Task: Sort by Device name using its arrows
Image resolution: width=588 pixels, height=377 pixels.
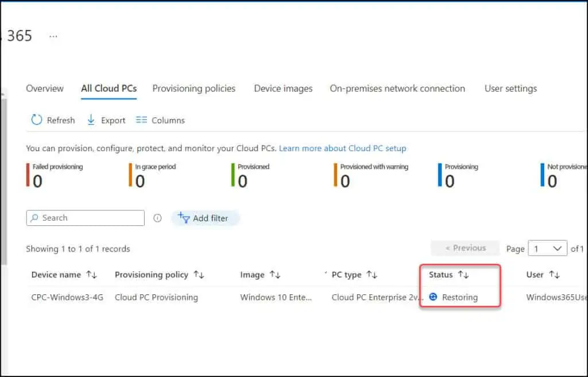Action: [91, 275]
